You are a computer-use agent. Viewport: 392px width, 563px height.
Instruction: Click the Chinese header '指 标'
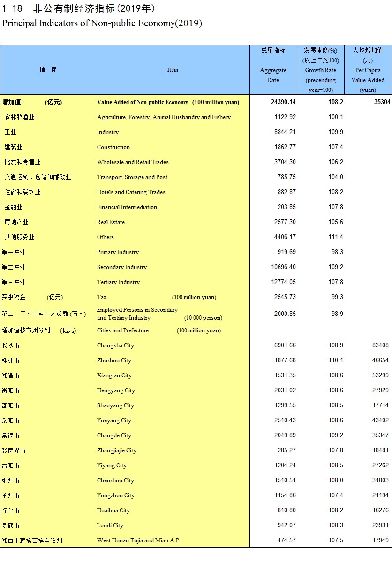(x=48, y=69)
